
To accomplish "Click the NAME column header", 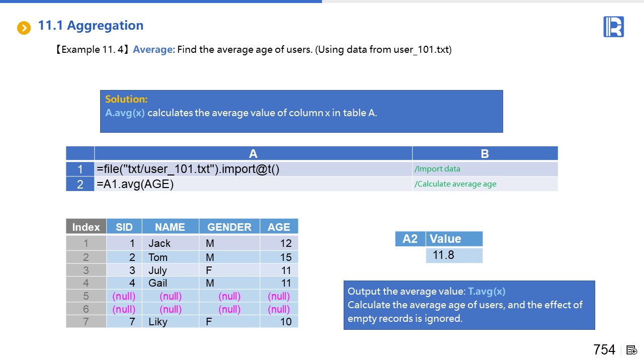I will [170, 227].
